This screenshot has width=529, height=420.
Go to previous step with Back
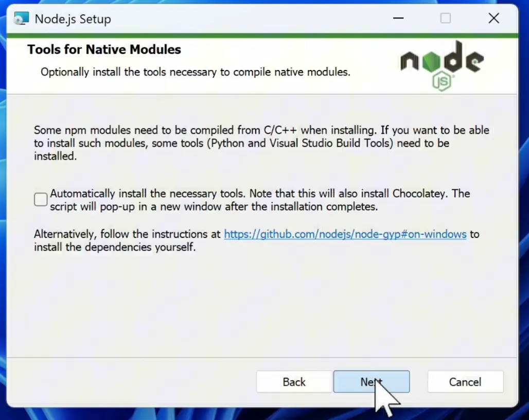click(294, 382)
